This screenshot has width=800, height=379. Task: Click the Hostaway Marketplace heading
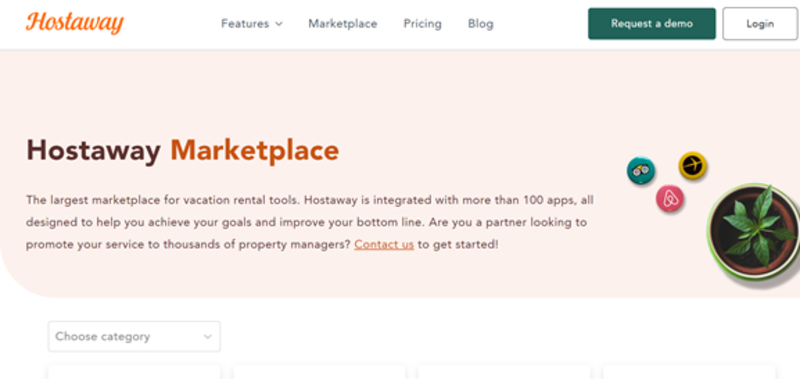coord(183,150)
